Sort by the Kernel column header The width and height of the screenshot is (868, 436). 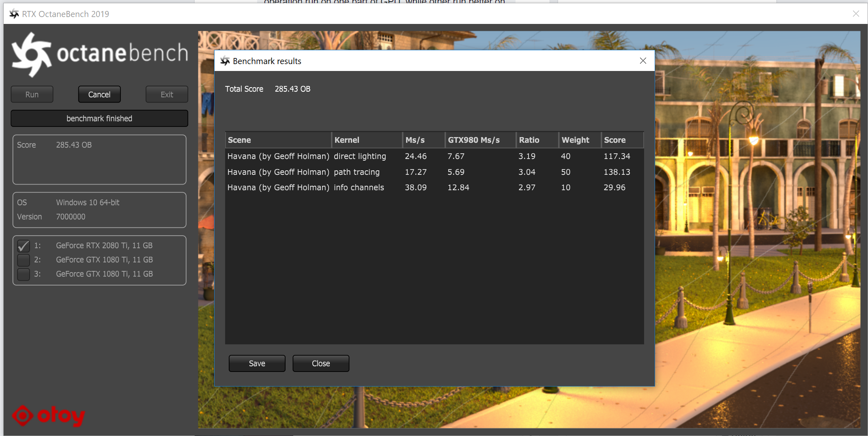click(x=367, y=140)
